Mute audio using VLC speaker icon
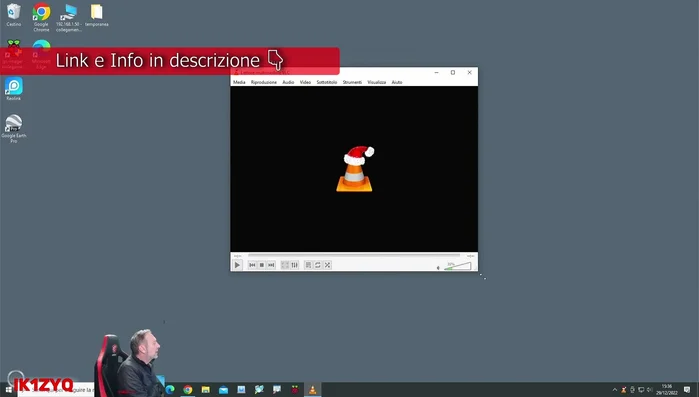The width and height of the screenshot is (699, 397). pyautogui.click(x=438, y=268)
